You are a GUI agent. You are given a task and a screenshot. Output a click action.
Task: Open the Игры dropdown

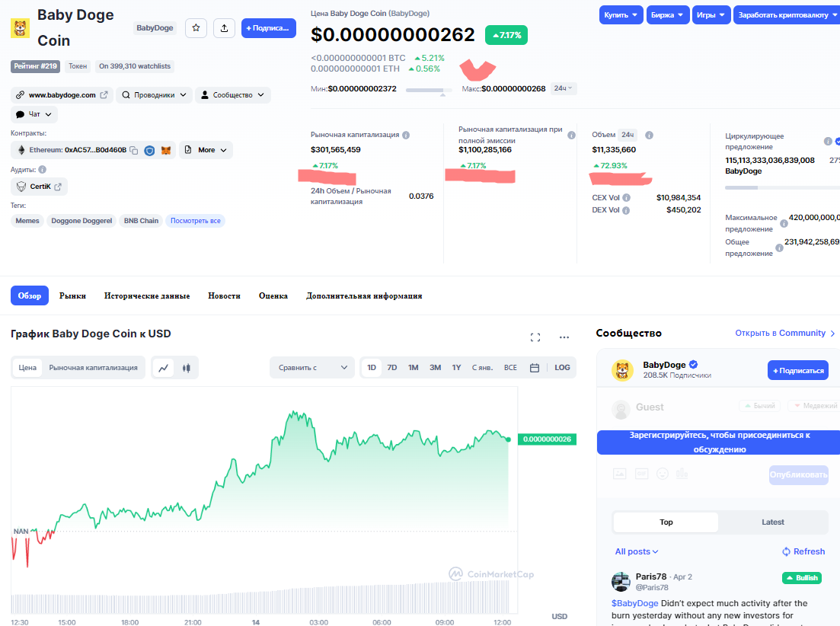(x=711, y=15)
